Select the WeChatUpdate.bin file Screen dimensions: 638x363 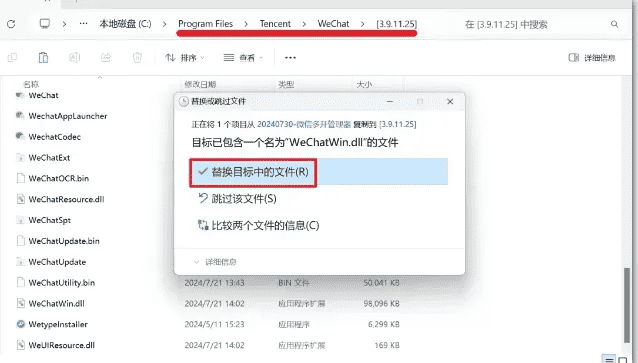[x=64, y=241]
